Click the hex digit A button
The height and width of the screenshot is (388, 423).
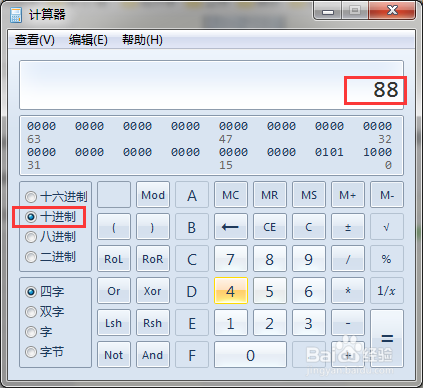coord(192,195)
